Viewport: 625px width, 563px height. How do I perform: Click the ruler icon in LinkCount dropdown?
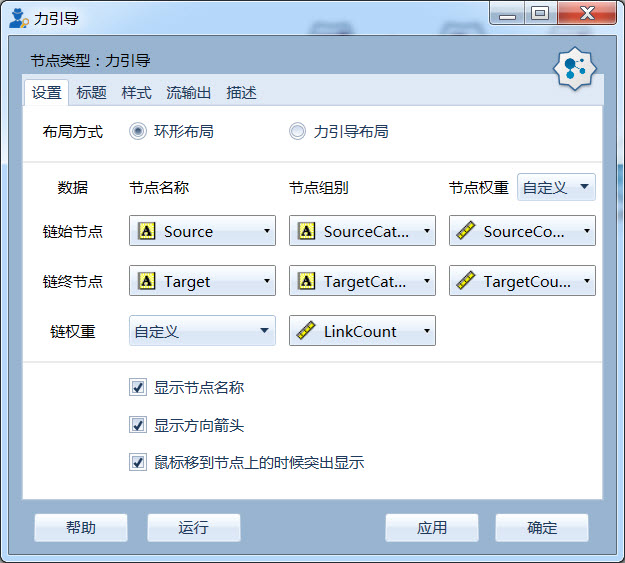(x=306, y=331)
